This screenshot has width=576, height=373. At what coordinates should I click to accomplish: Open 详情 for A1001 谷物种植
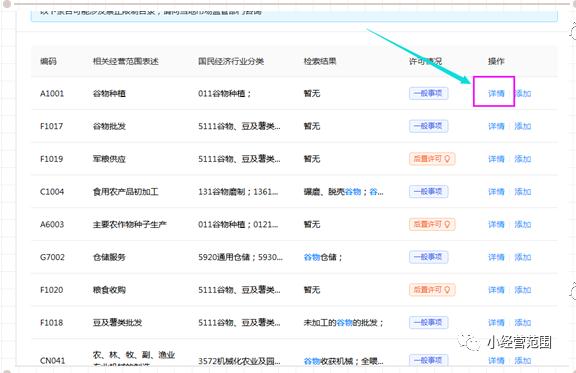(496, 93)
